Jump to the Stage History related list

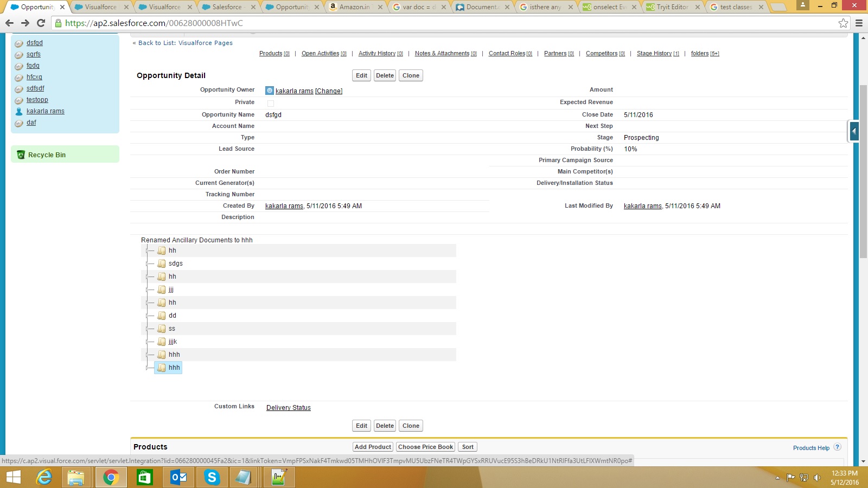click(x=658, y=53)
